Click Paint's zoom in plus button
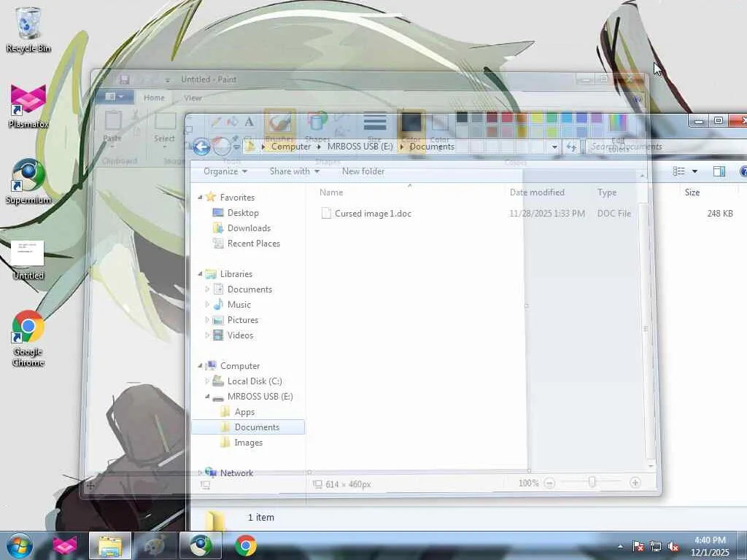Image resolution: width=747 pixels, height=560 pixels. point(635,483)
